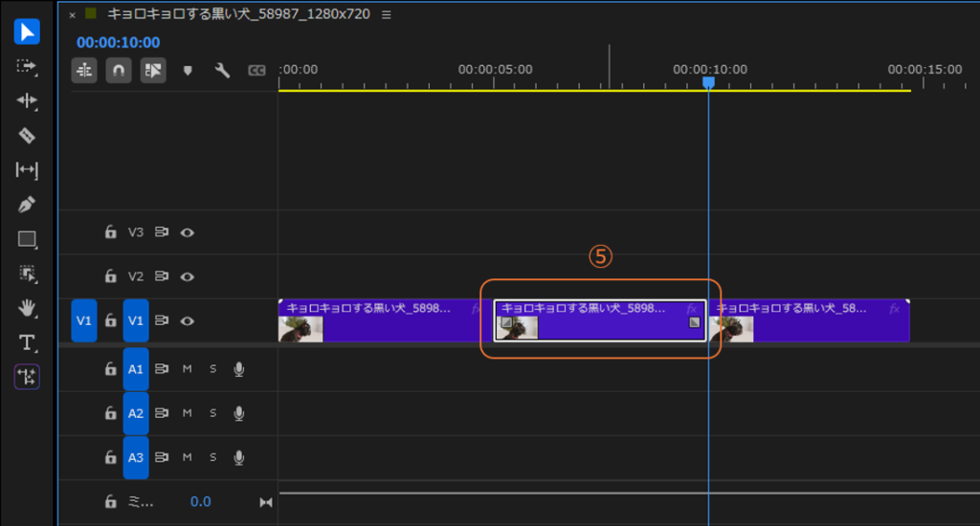
Task: Choose the Rectangle tool
Action: (x=27, y=239)
